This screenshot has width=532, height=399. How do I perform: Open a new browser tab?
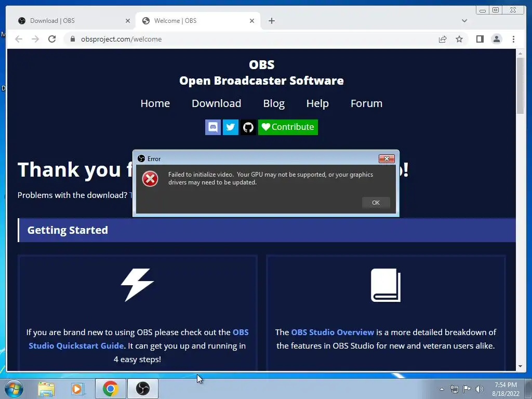271,21
